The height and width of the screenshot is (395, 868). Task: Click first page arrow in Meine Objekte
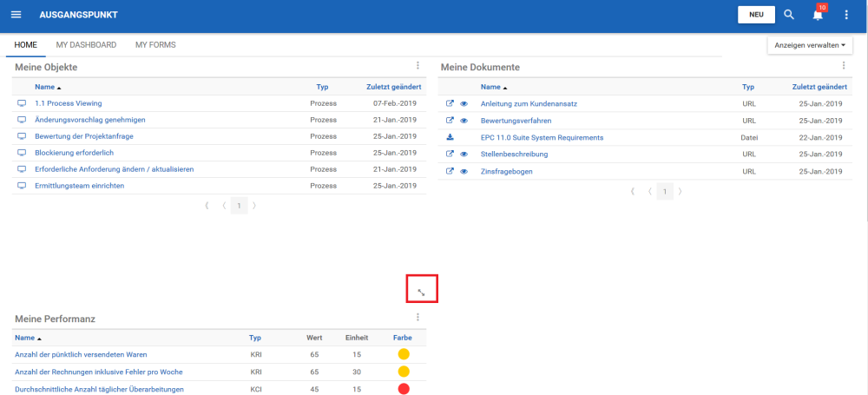207,206
